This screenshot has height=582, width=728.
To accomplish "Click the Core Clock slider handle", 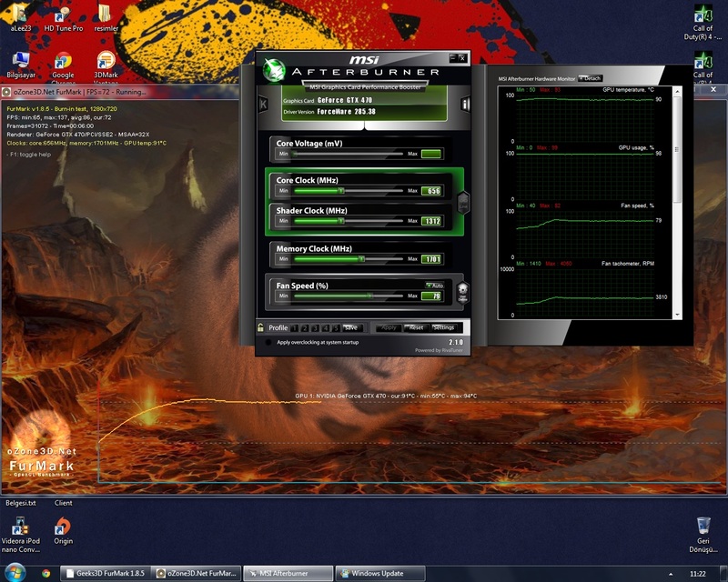I will 340,191.
